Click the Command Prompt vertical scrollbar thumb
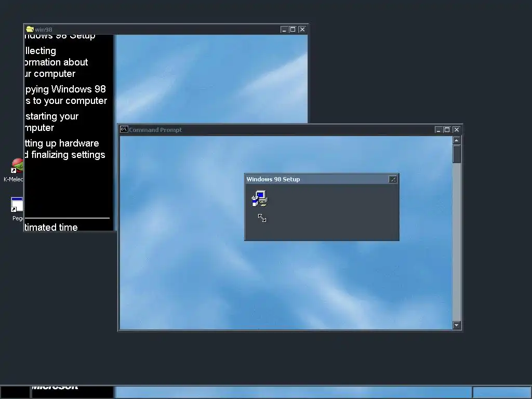 coord(456,154)
